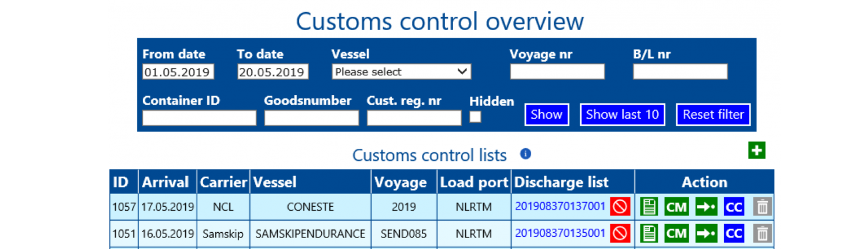
Task: Click trash icon in CONESTE row
Action: pos(762,206)
